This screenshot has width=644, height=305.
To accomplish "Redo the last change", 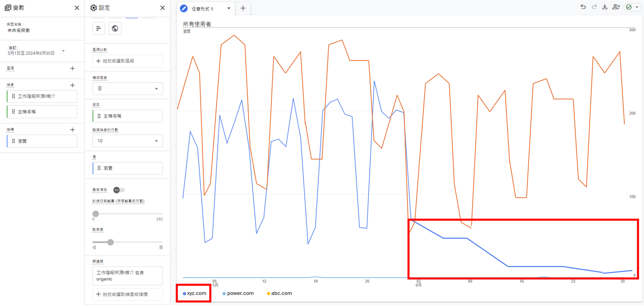I will click(594, 7).
